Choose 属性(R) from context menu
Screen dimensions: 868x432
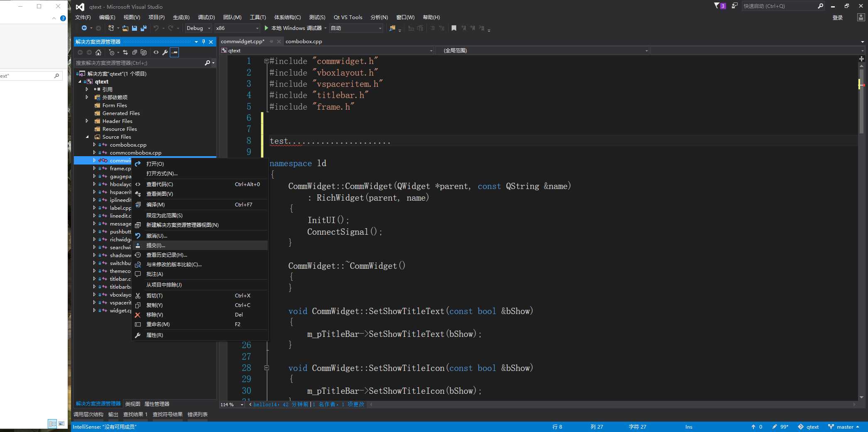tap(200, 335)
